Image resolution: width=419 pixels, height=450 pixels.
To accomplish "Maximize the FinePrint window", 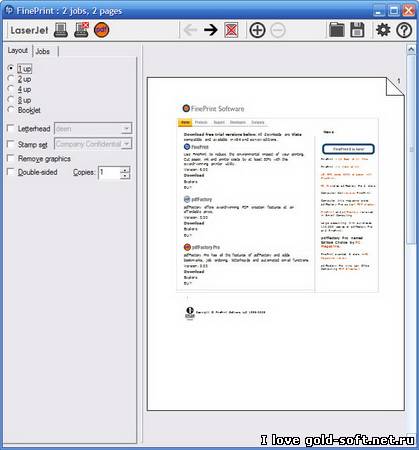I will [x=394, y=11].
